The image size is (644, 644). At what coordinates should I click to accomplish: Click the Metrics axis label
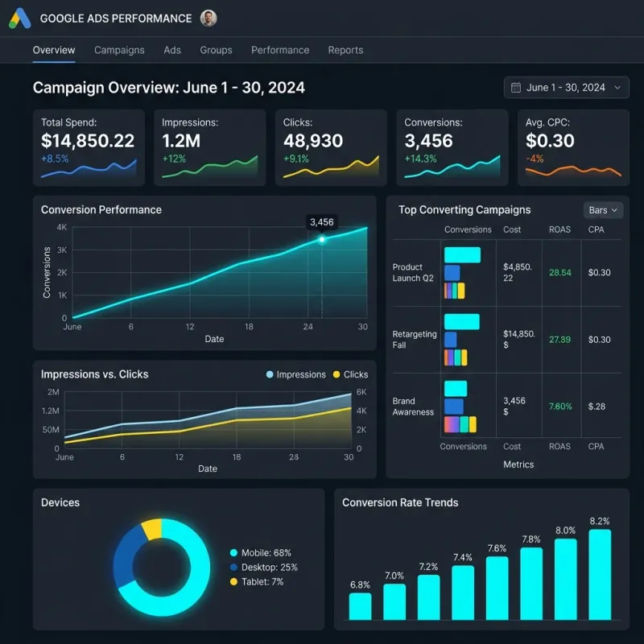click(x=518, y=464)
